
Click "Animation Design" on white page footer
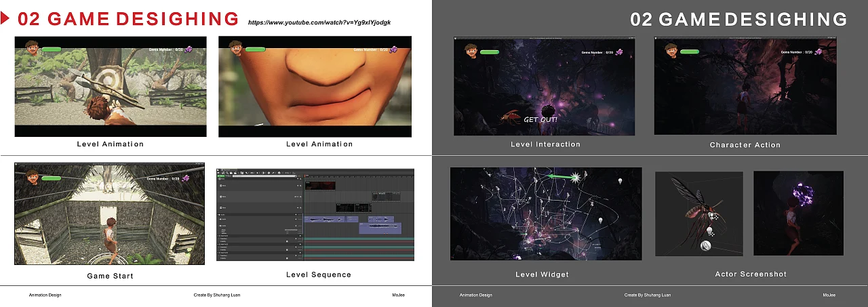(45, 295)
